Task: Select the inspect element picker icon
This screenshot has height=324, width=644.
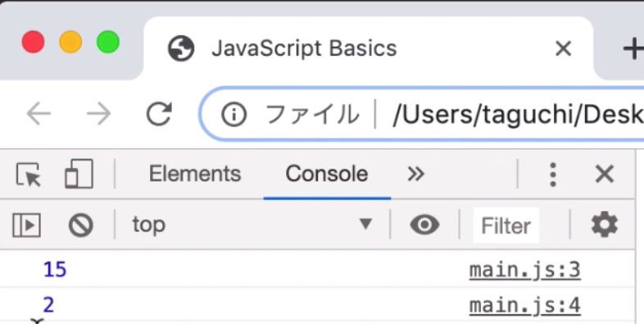Action: [x=29, y=174]
